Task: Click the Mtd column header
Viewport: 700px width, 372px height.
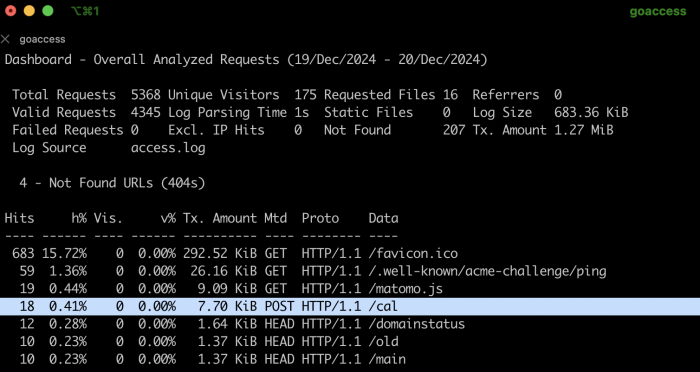Action: point(275,218)
